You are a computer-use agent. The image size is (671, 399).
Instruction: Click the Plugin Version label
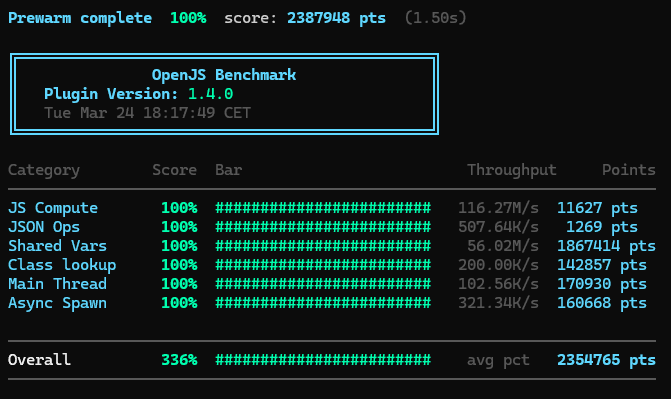point(111,94)
